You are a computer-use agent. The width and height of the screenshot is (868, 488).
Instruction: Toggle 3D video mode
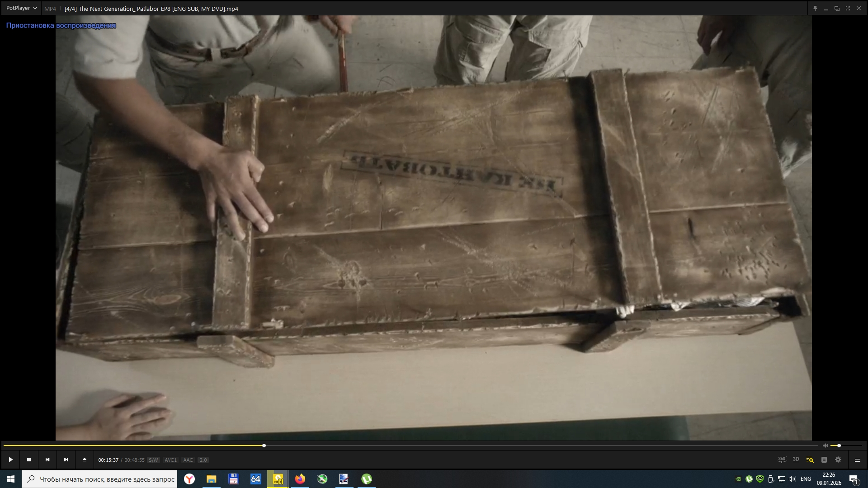796,460
